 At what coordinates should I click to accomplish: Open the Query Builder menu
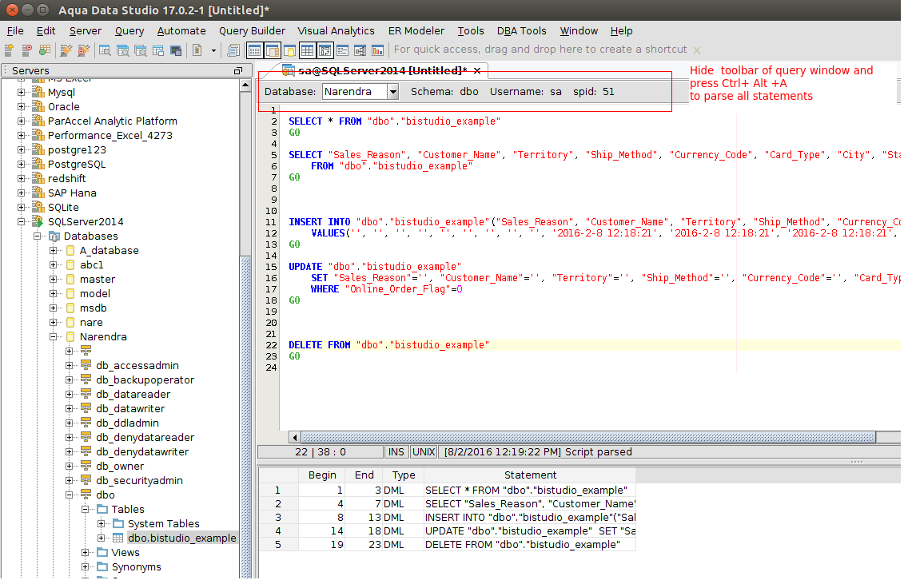(x=252, y=31)
